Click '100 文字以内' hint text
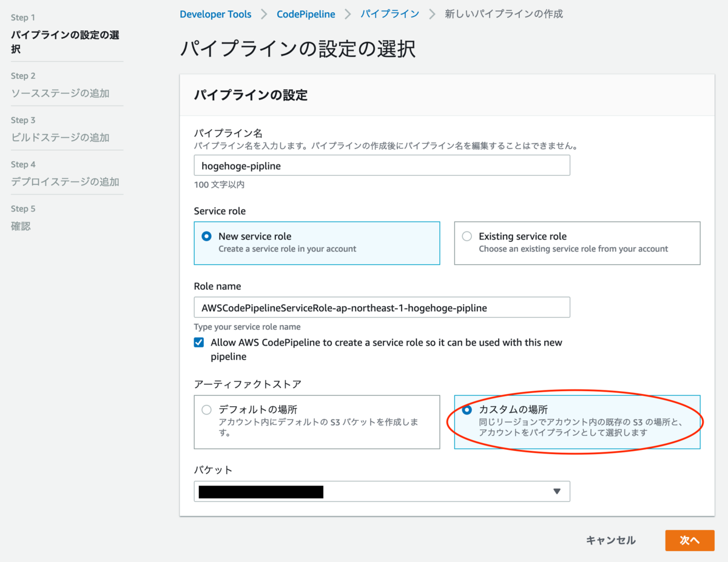 pos(220,184)
